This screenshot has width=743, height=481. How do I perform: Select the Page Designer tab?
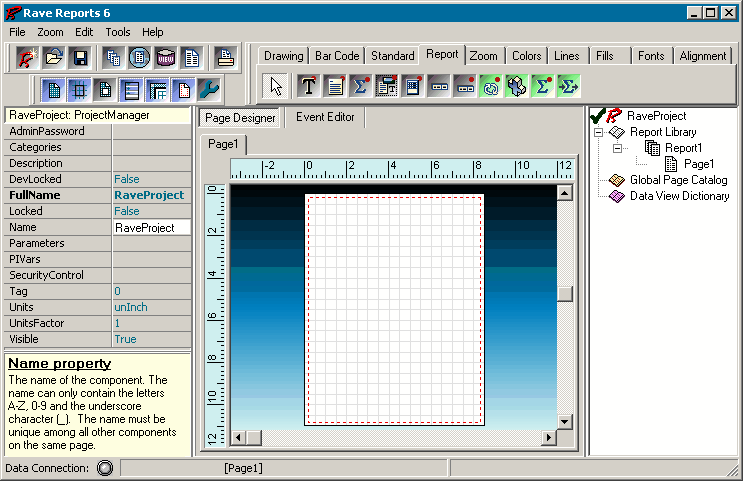pyautogui.click(x=240, y=118)
